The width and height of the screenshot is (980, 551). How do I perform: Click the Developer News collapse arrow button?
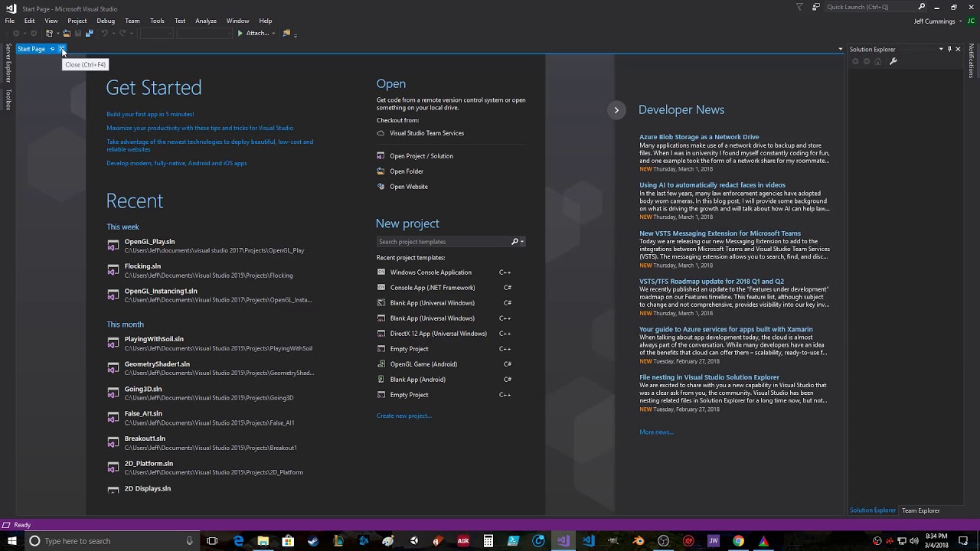tap(616, 110)
